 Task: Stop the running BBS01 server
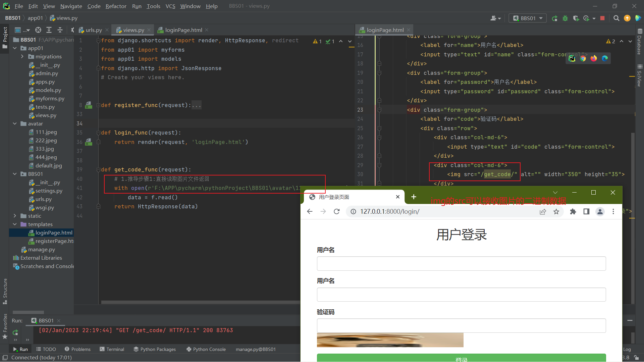point(602,18)
